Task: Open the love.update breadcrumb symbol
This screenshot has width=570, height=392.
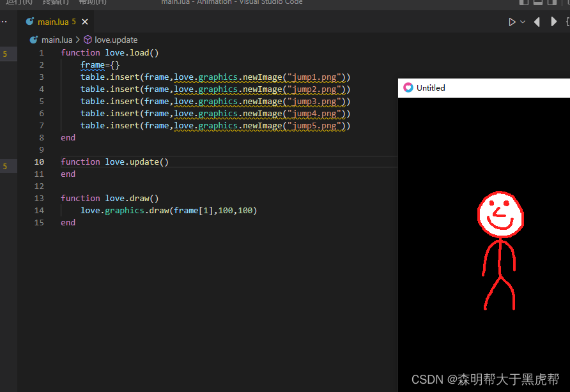Action: (x=116, y=40)
